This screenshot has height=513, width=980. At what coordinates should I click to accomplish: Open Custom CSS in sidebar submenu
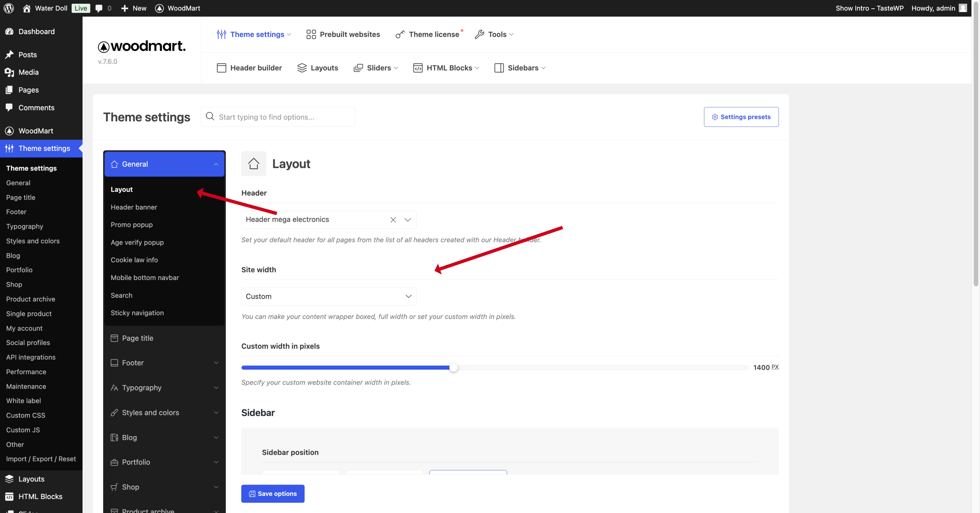click(x=26, y=415)
